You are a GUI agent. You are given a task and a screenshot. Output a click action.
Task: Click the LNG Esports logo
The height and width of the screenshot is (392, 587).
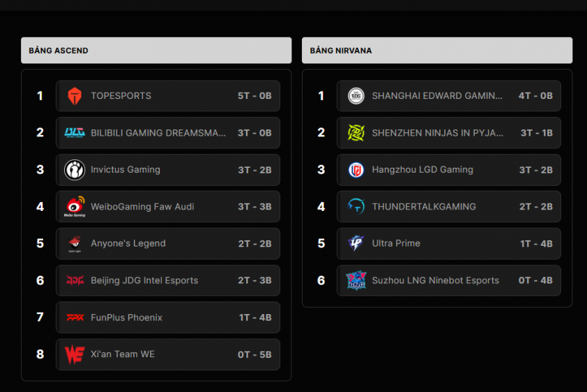pyautogui.click(x=356, y=280)
